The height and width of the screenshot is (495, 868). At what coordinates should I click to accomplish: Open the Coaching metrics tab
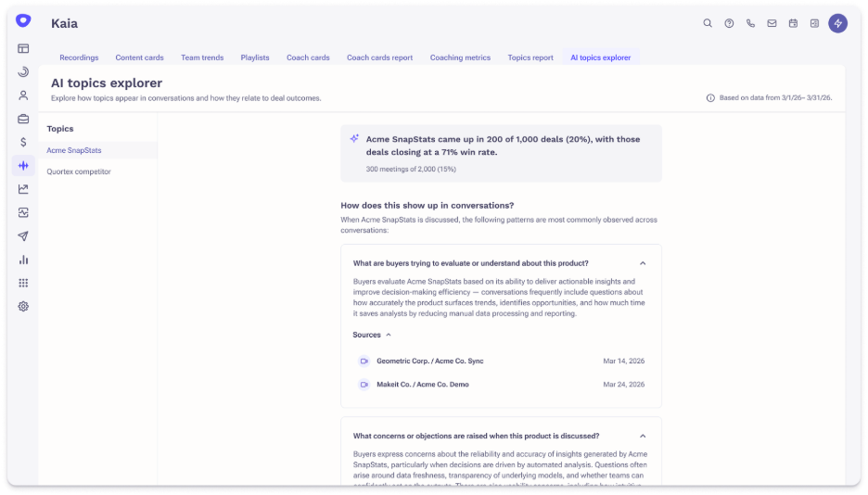[460, 57]
